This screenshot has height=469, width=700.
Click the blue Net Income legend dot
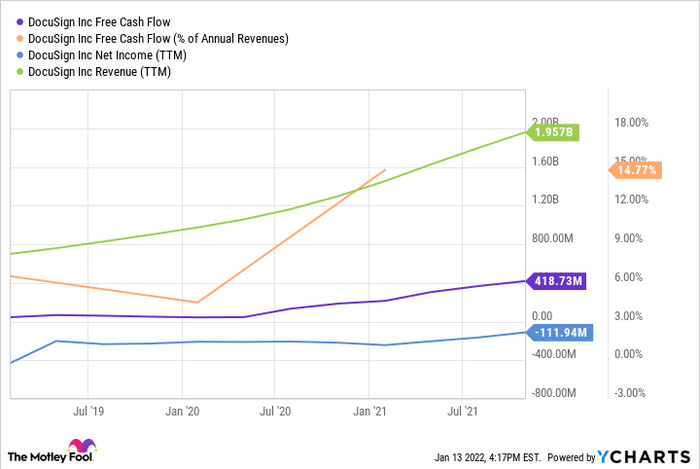coord(20,55)
